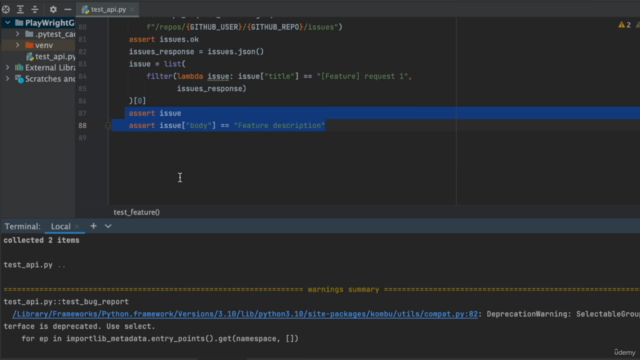Viewport: 640px width, 360px height.
Task: Open the compat.py:82 file link
Action: point(245,314)
